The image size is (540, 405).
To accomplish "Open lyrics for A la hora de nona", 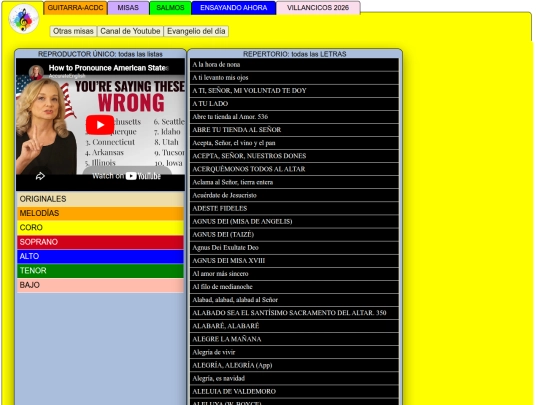I will [x=294, y=64].
